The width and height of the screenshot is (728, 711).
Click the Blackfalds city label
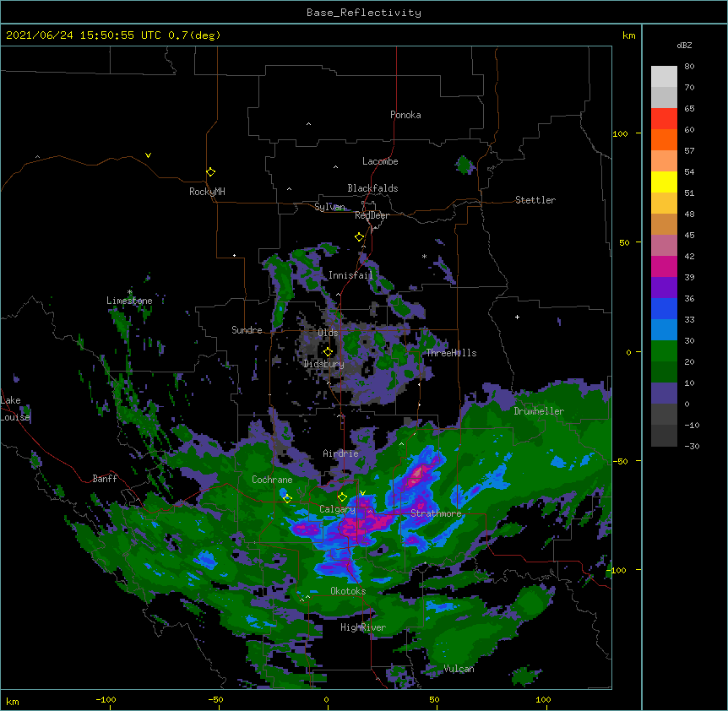coord(372,188)
